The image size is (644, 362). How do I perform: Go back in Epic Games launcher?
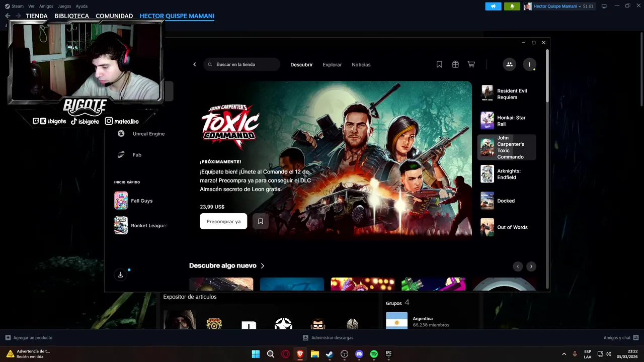[x=195, y=64]
